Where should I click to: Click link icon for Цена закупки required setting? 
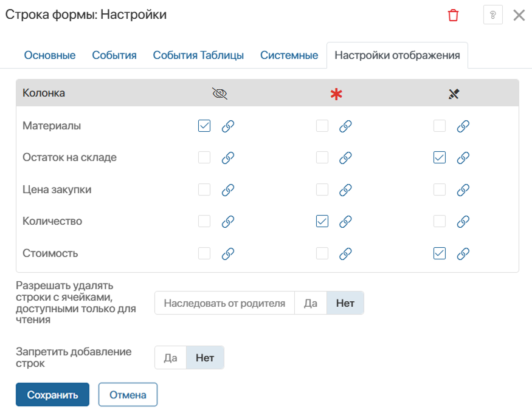pyautogui.click(x=345, y=190)
